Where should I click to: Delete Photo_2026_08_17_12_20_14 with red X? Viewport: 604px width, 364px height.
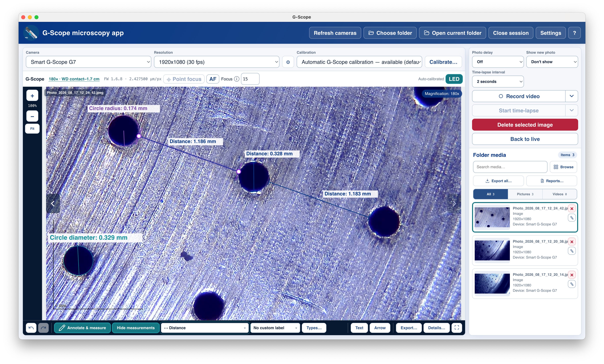pyautogui.click(x=572, y=275)
